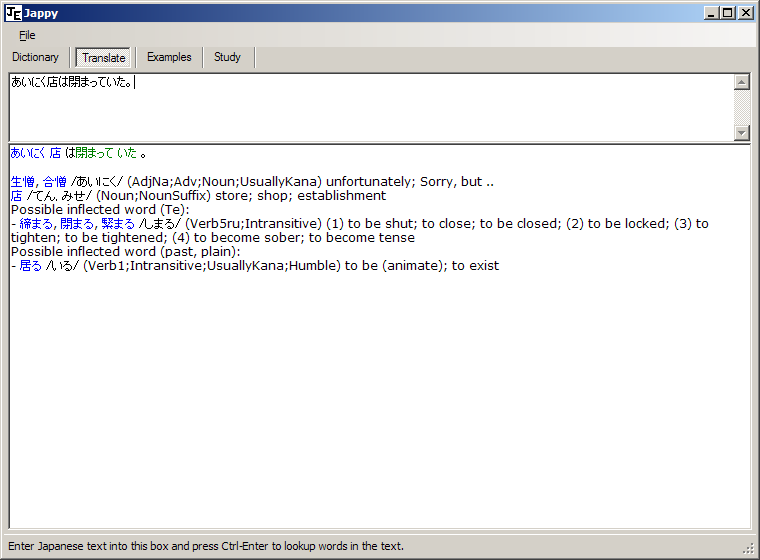This screenshot has height=560, width=760.
Task: Go to the Study tab
Action: point(227,57)
